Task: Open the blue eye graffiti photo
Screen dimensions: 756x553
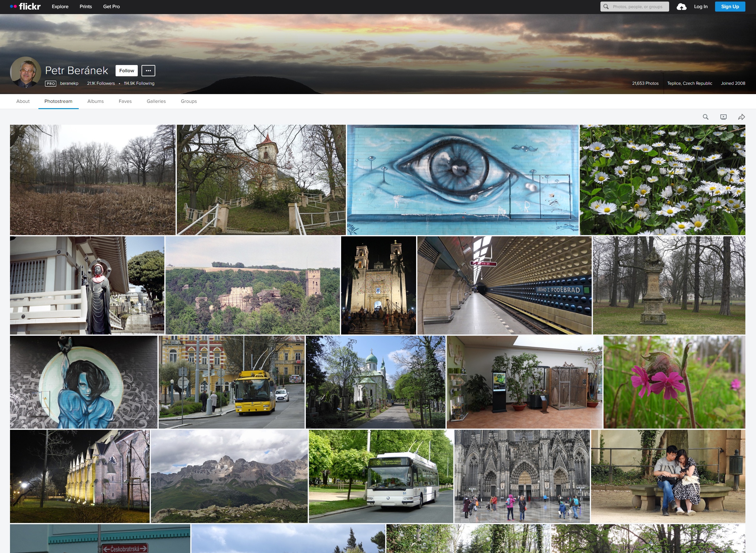Action: [462, 180]
